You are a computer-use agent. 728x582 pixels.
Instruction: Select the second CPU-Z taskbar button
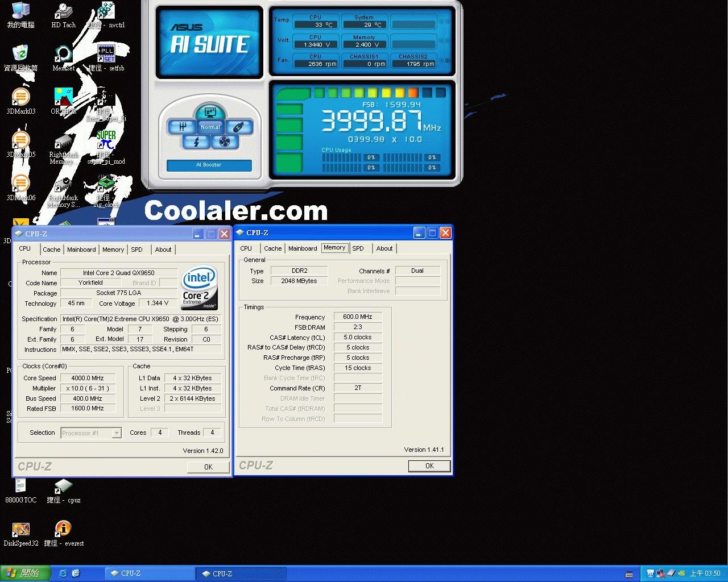click(x=241, y=573)
